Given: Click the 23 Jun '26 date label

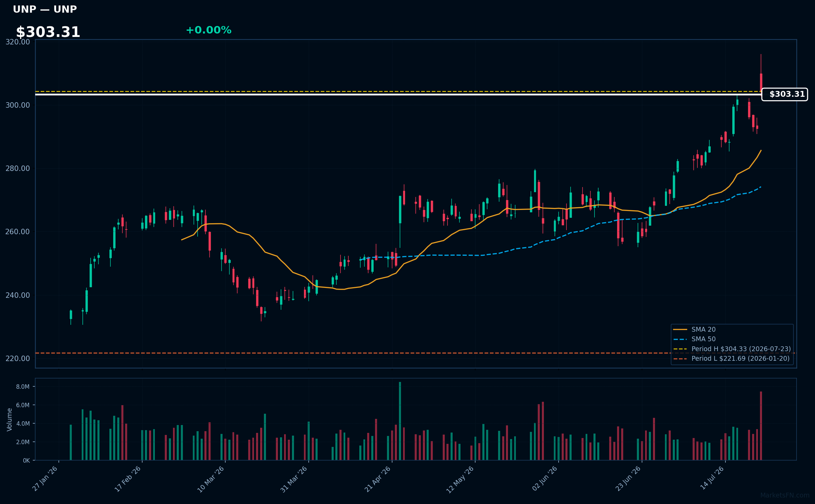Looking at the screenshot, I should pos(628,479).
